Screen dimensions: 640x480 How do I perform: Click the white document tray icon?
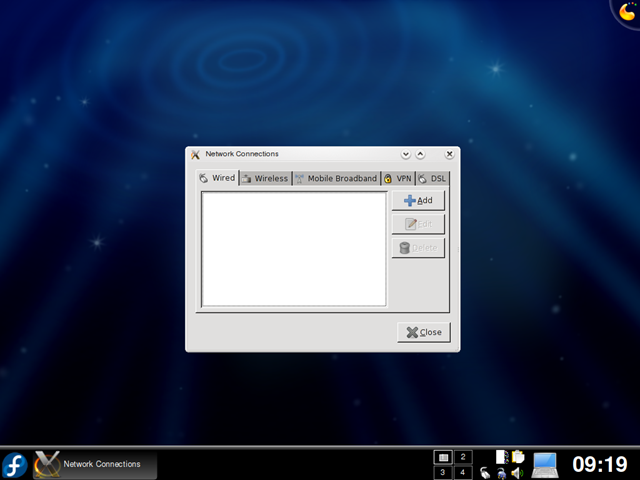coord(502,457)
